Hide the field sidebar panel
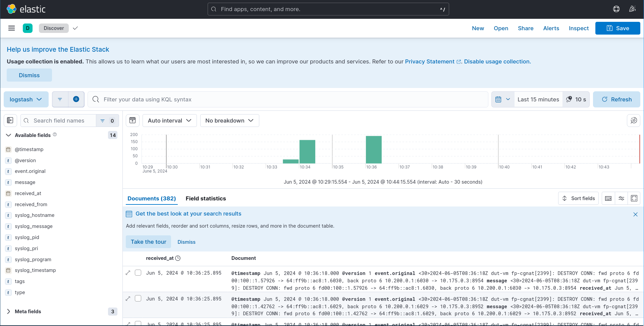This screenshot has height=326, width=644. point(10,121)
